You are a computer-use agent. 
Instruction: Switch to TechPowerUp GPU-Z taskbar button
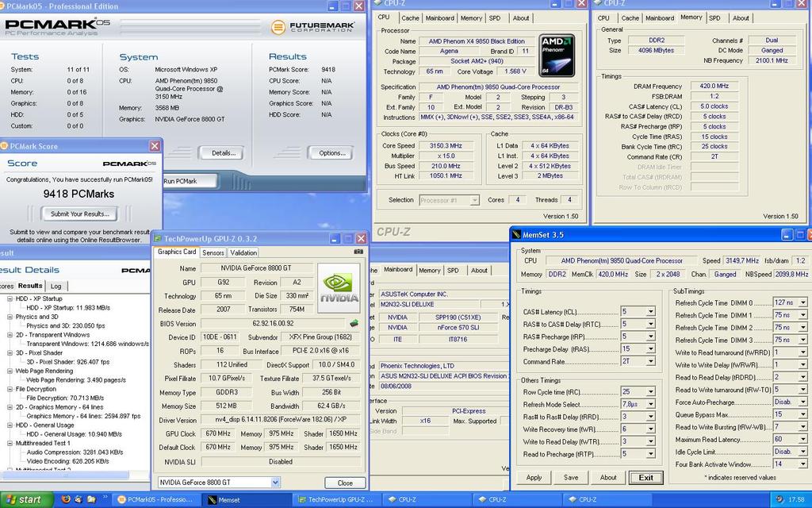point(335,500)
